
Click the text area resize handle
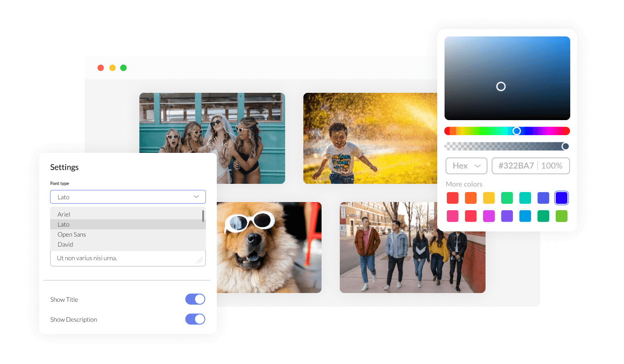tap(199, 260)
